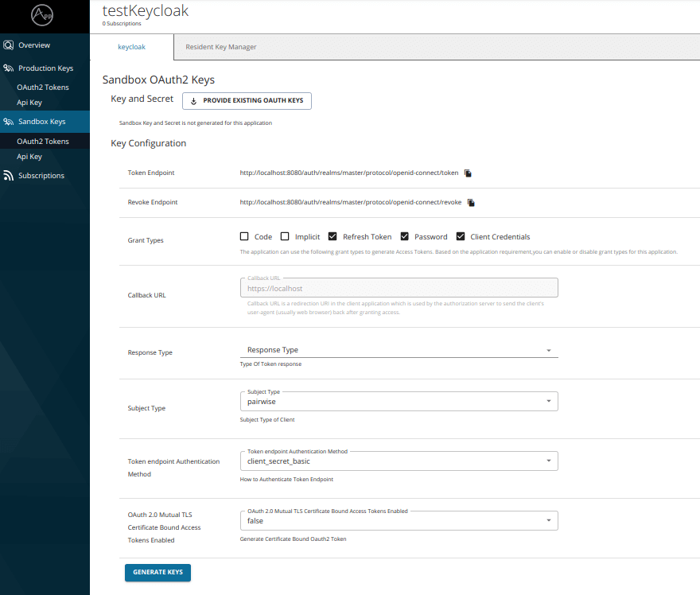Uncheck the Client Credentials grant type

click(461, 236)
